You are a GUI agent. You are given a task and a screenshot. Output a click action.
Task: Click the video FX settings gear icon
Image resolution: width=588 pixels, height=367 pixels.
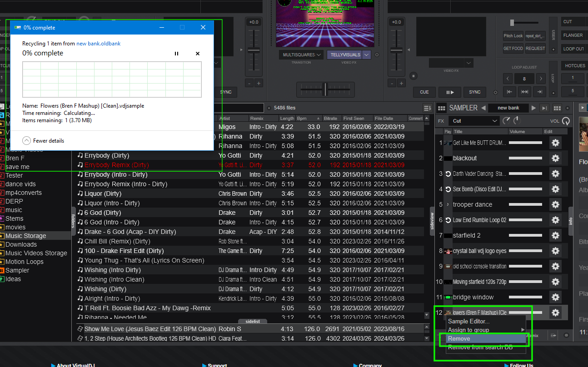pos(377,55)
